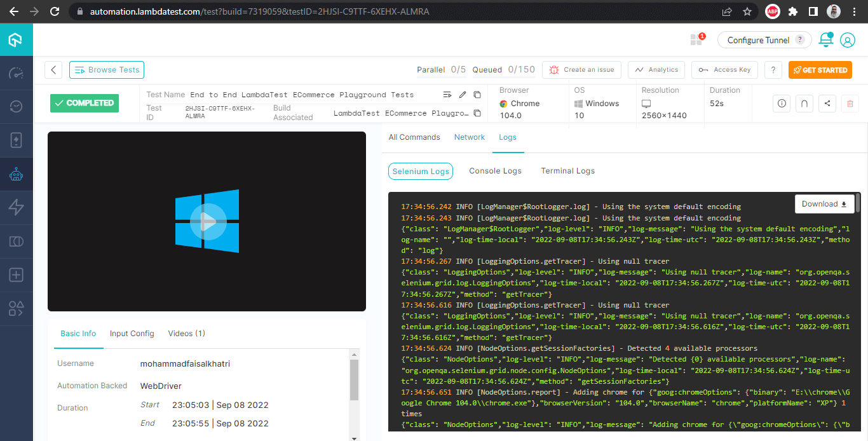Click the real device mobile icon in sidebar
Screen dimensions: 868x441
click(x=16, y=141)
